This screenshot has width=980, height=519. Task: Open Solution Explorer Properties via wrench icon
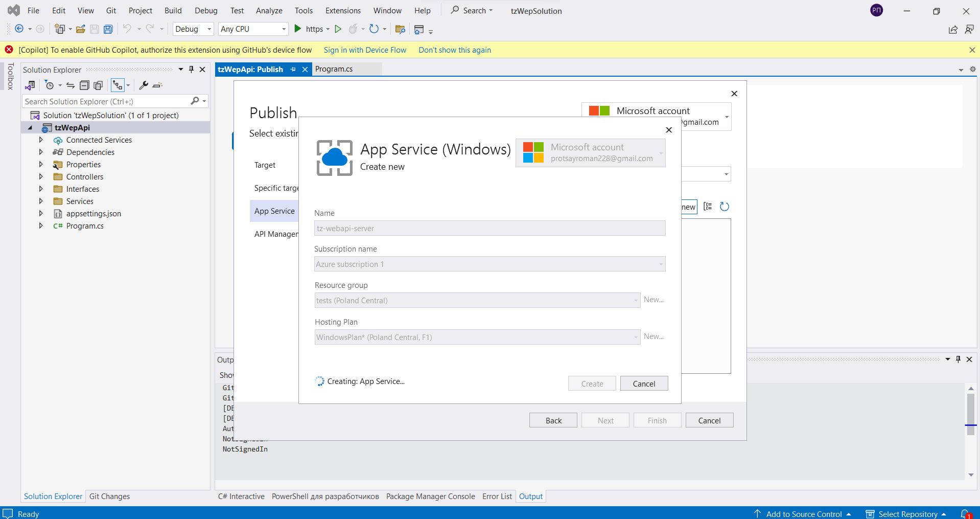click(144, 85)
